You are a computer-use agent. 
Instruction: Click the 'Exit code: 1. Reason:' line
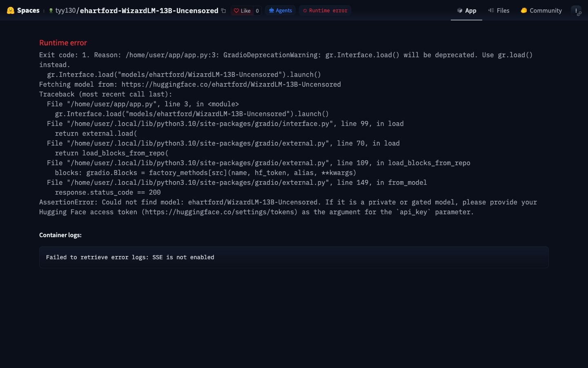click(286, 55)
